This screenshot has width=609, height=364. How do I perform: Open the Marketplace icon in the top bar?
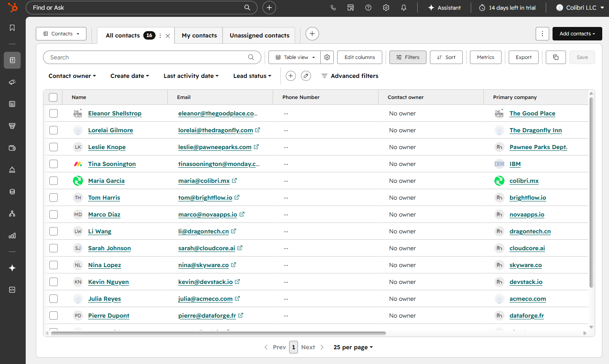click(351, 7)
